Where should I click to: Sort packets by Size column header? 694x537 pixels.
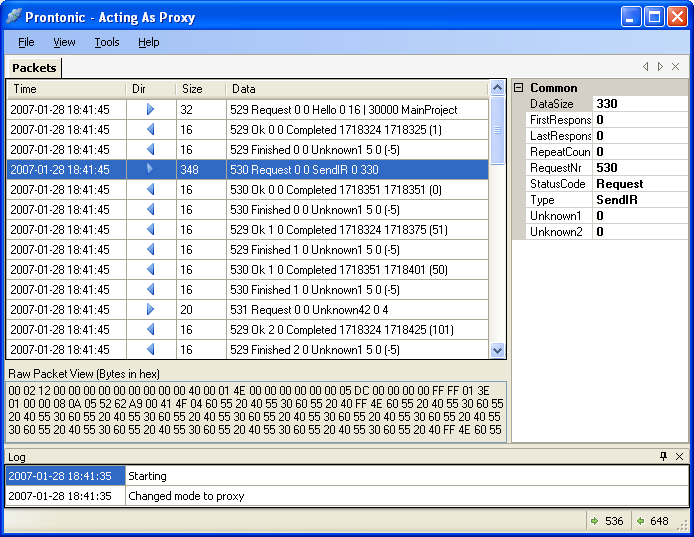(x=200, y=89)
